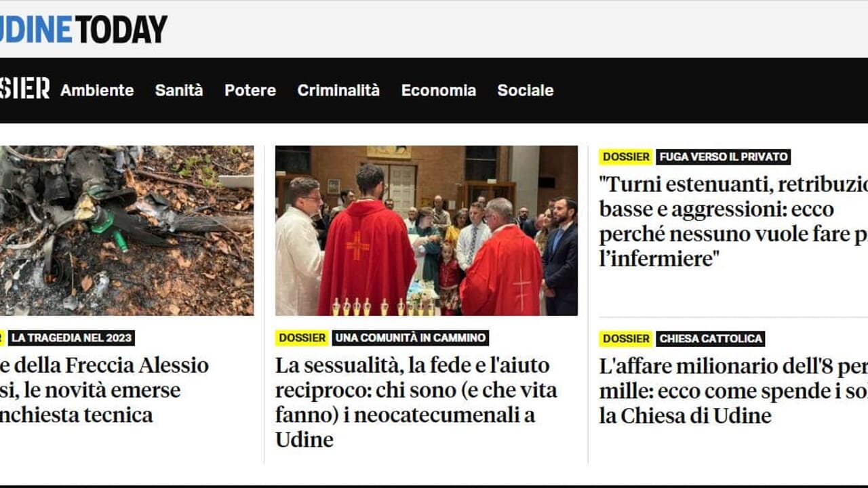
Task: Click the 'La tragedia nel 2023' tag
Action: (71, 338)
